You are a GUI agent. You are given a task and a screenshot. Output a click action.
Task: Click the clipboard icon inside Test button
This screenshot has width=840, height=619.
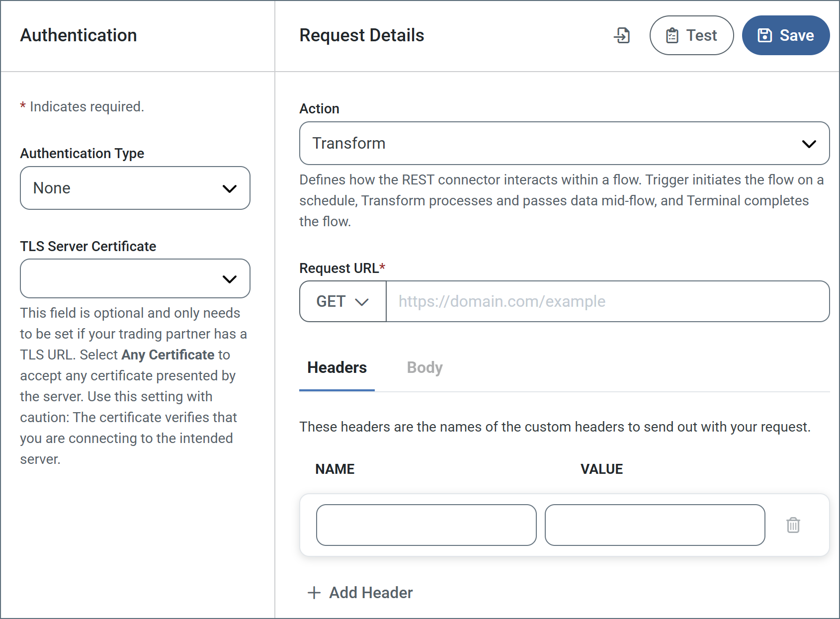pyautogui.click(x=672, y=35)
